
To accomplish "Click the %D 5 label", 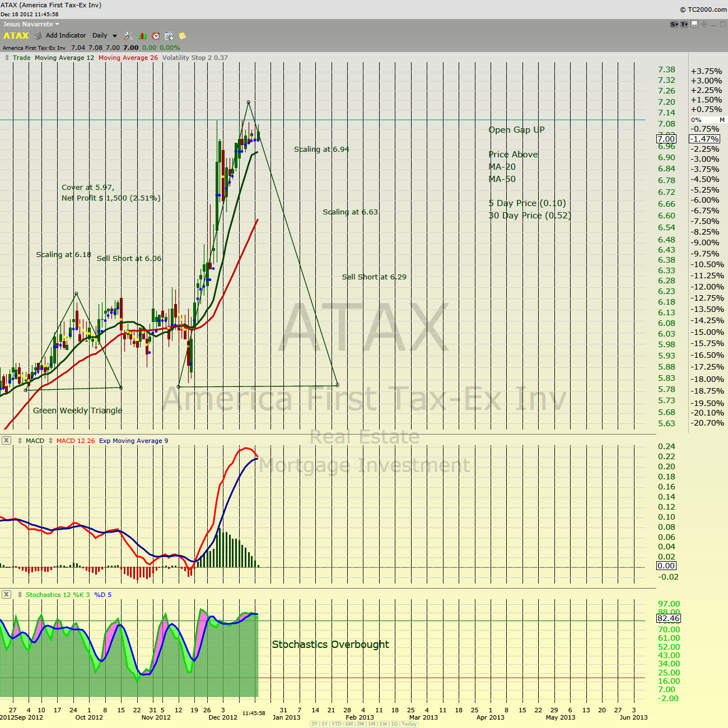I will (102, 595).
